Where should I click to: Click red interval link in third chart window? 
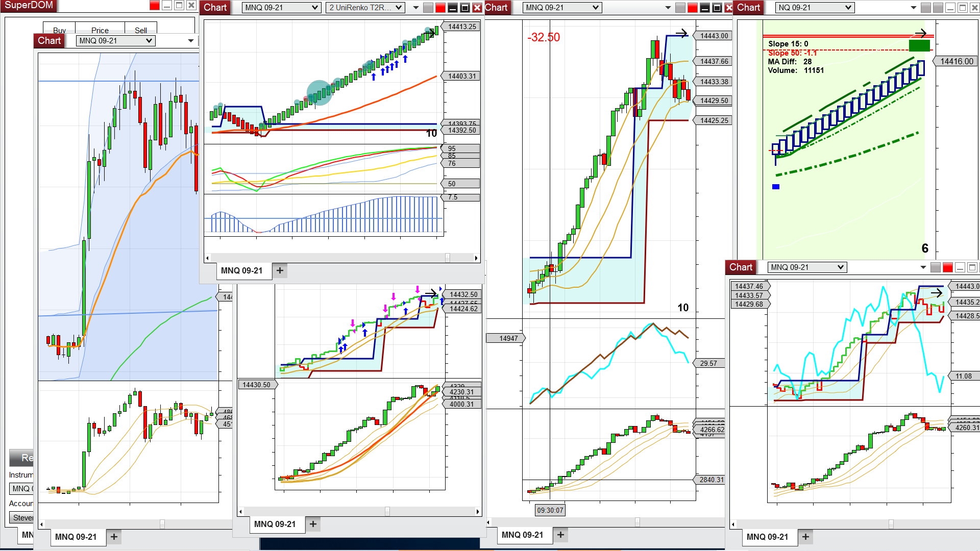coord(693,8)
